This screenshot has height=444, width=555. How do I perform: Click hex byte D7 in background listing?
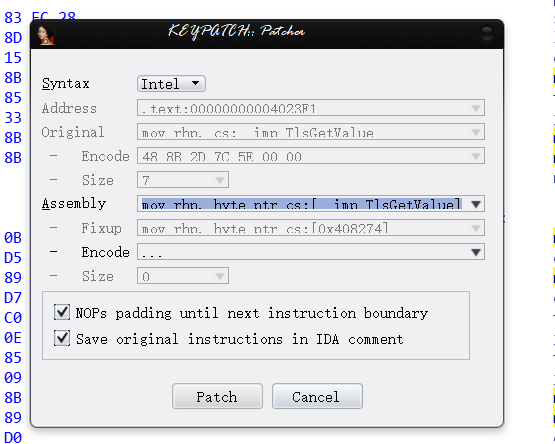pos(13,298)
